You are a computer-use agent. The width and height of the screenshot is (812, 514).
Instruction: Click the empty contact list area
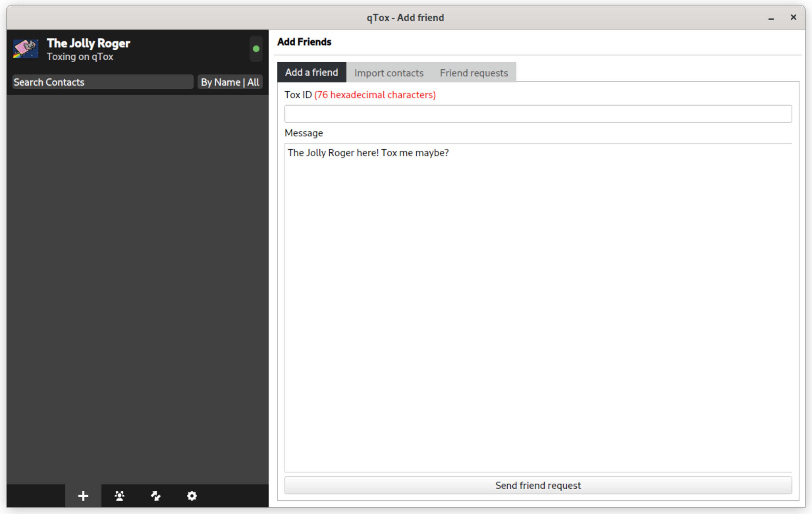137,287
